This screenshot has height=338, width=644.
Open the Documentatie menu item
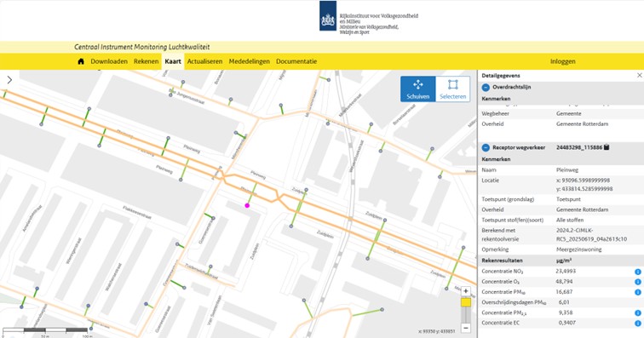point(296,61)
